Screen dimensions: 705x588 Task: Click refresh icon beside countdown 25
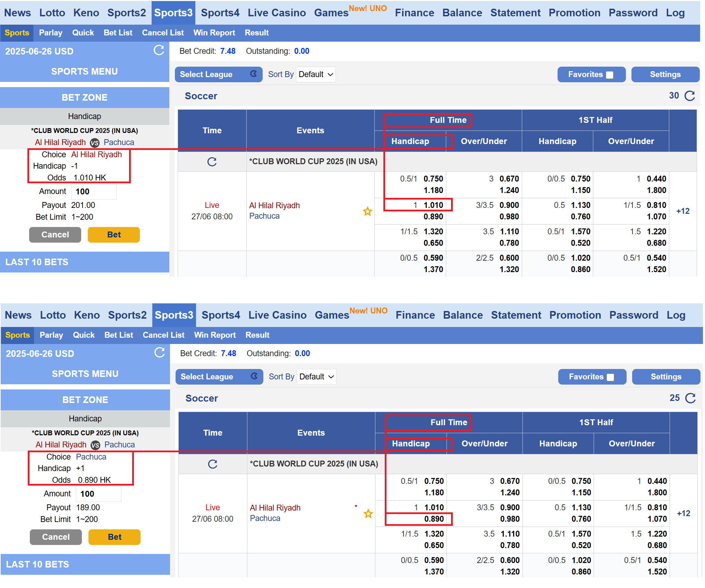[x=690, y=398]
